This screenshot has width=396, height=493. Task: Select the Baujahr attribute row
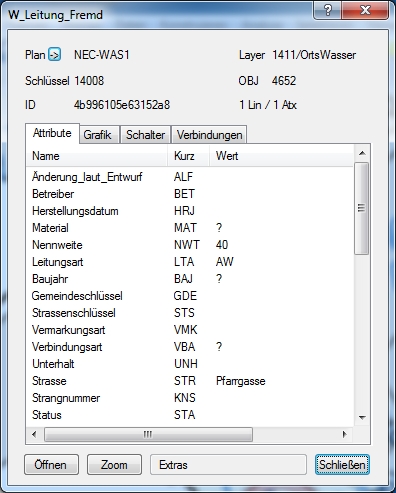(189, 279)
